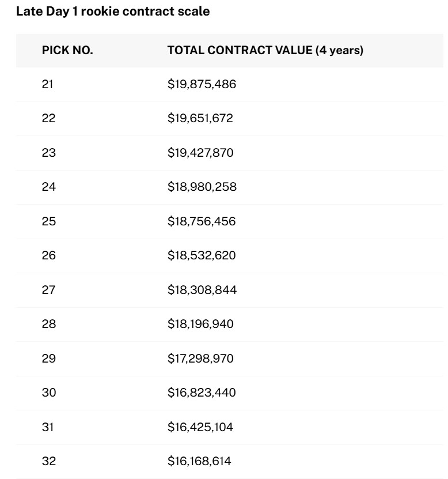The width and height of the screenshot is (448, 479).
Task: Select pick number 32 cell
Action: [x=48, y=461]
